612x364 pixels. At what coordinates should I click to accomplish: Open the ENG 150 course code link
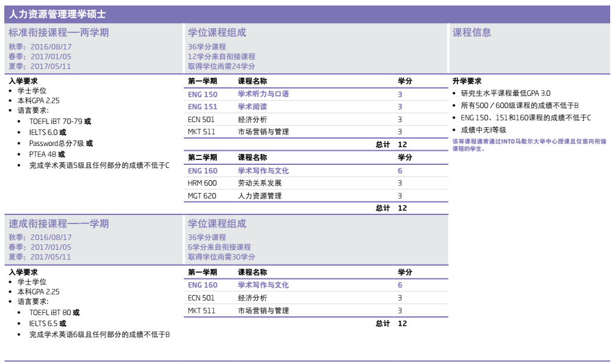pyautogui.click(x=202, y=94)
